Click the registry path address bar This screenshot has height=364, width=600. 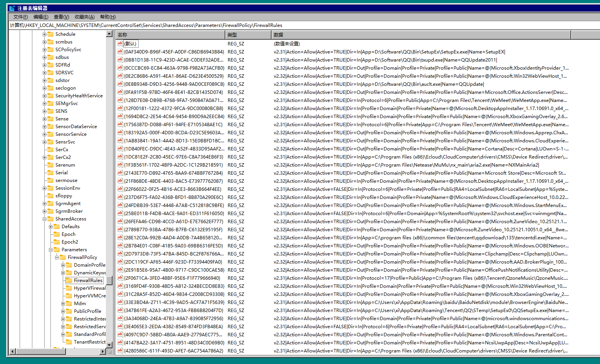click(x=304, y=25)
